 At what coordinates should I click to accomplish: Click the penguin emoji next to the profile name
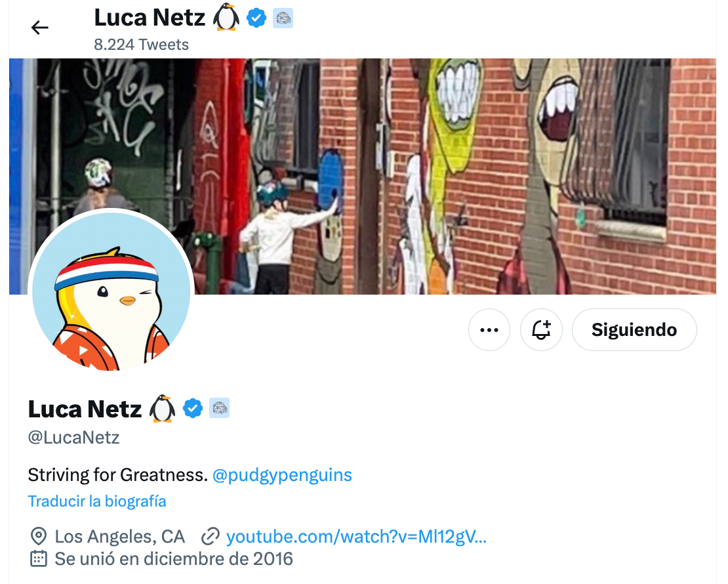pos(163,408)
